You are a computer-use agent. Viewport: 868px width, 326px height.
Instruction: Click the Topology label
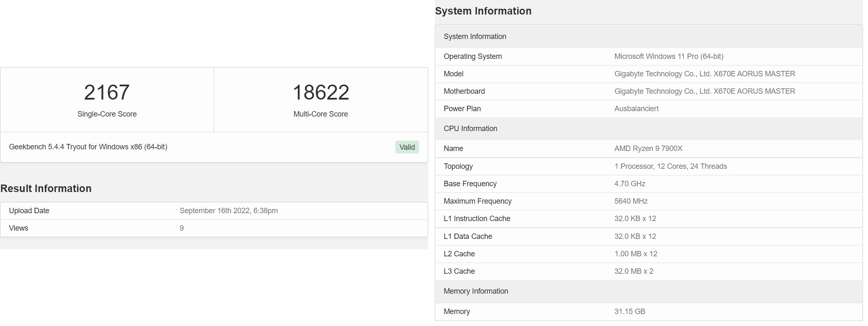[458, 166]
